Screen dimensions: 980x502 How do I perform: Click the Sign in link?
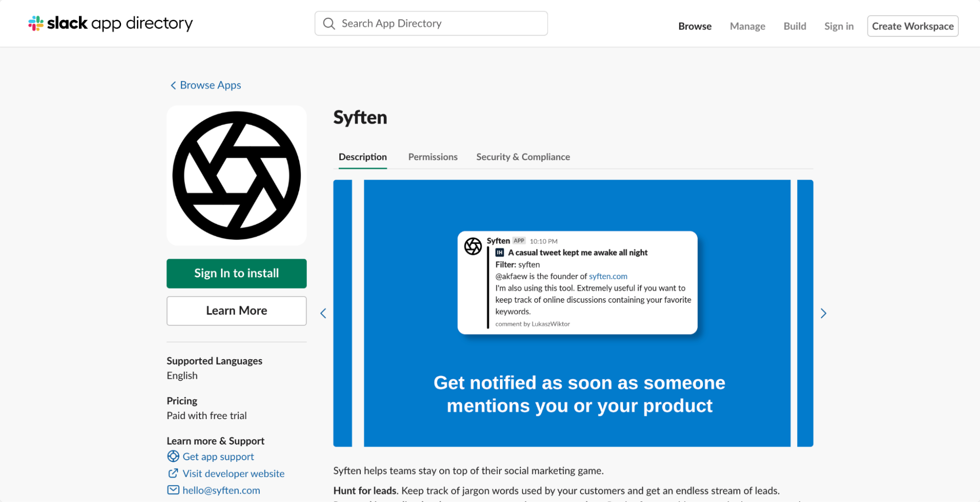(x=839, y=26)
